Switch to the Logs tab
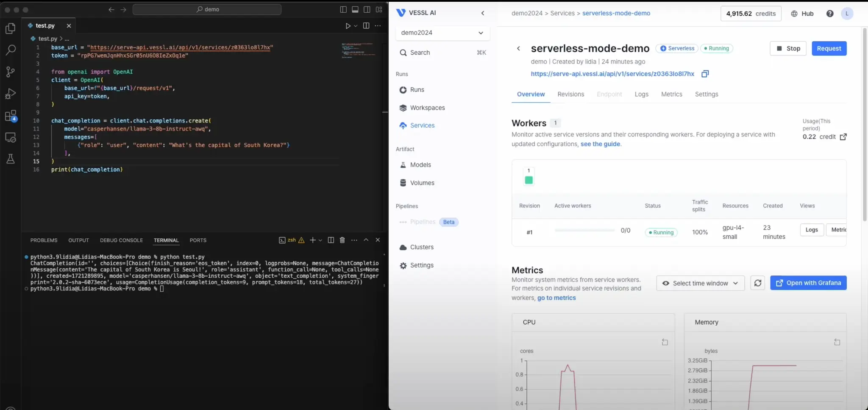 [641, 94]
